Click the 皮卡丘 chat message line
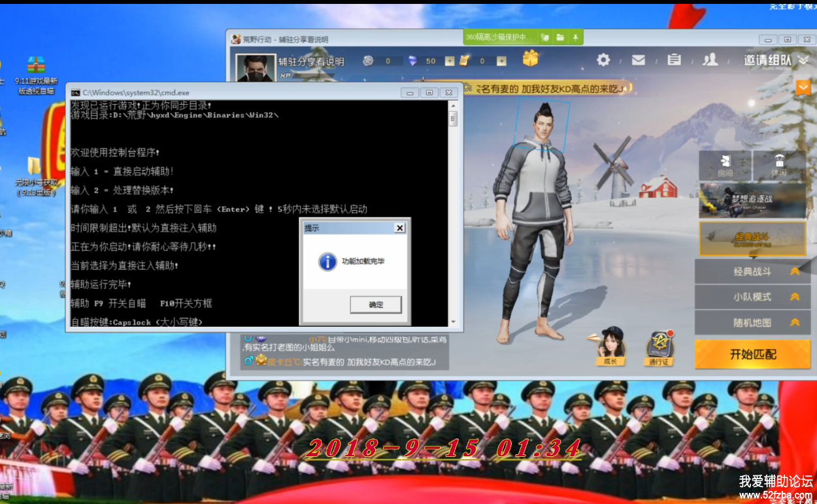Image resolution: width=817 pixels, height=504 pixels. pos(340,361)
